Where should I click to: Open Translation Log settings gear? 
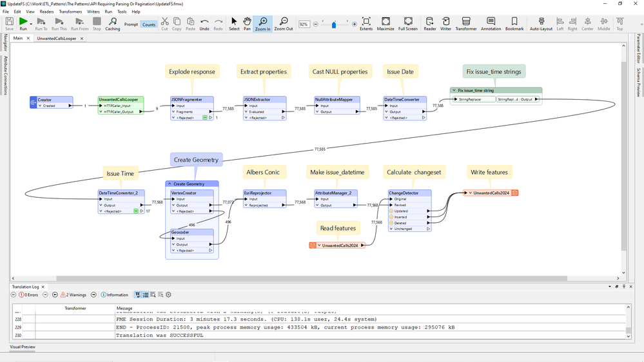(169, 294)
